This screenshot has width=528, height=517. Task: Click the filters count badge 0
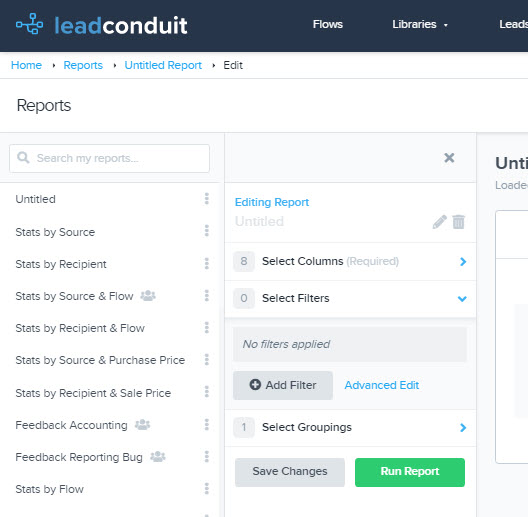[x=244, y=298]
